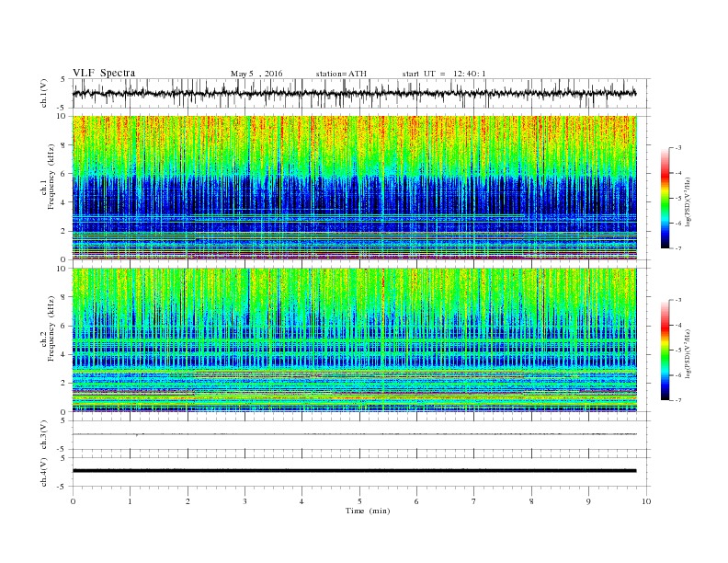728x563 pixels.
Task: Click the log(PSD) label beside ch.1 colorbar
Action: coord(688,201)
